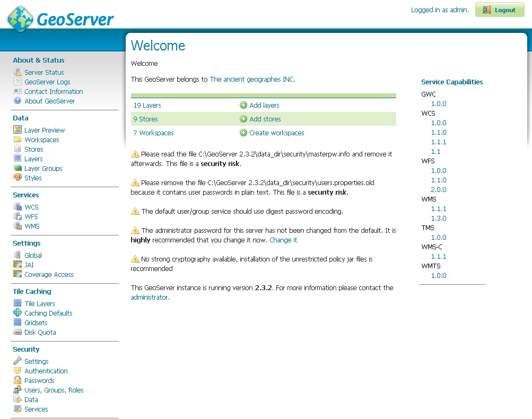This screenshot has width=532, height=419.
Task: Open WFS 2.0.0 capabilities link
Action: point(439,189)
